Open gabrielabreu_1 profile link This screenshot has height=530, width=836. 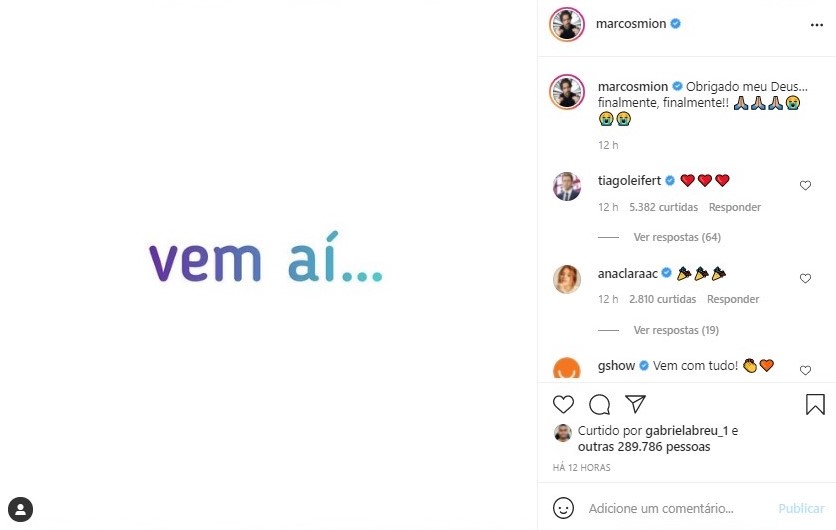687,430
